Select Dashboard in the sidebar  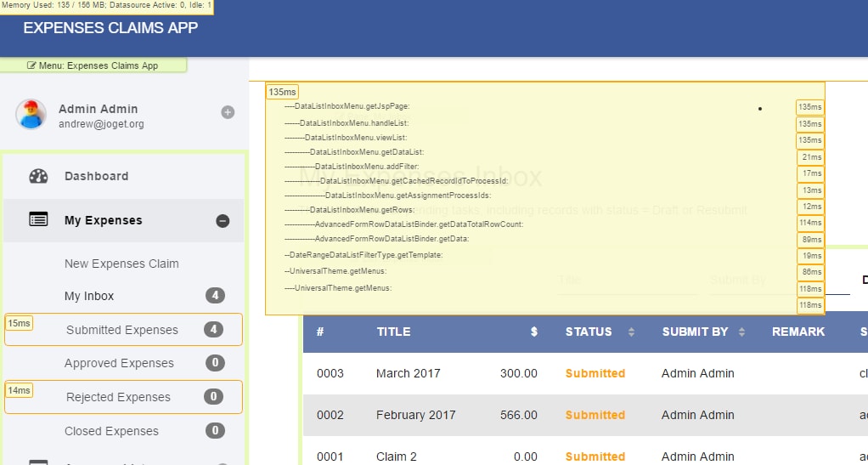pos(96,176)
